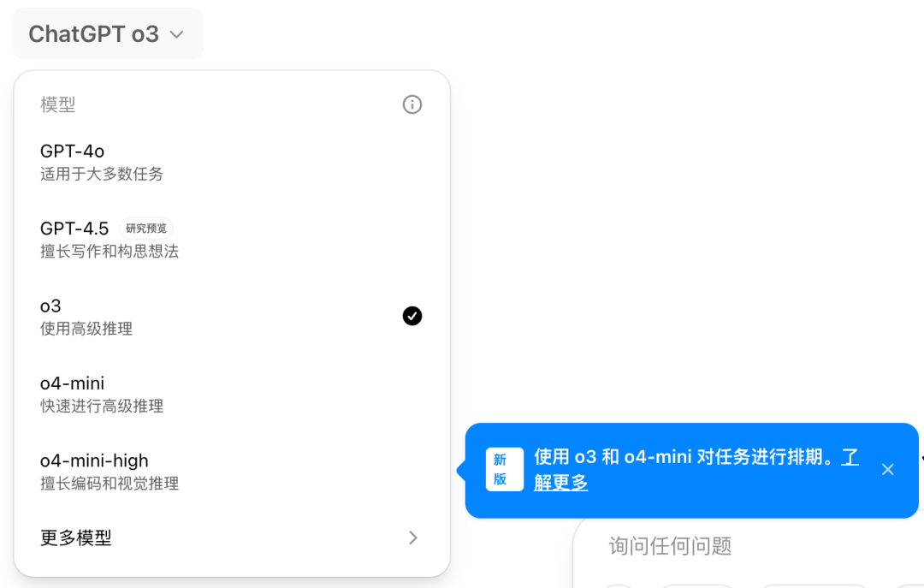Click the 模型 header label
This screenshot has width=924, height=588.
[58, 104]
